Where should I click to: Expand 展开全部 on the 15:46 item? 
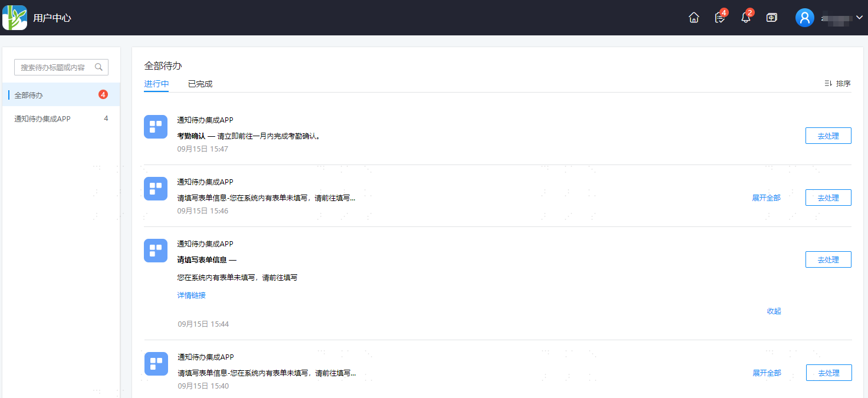click(x=766, y=198)
